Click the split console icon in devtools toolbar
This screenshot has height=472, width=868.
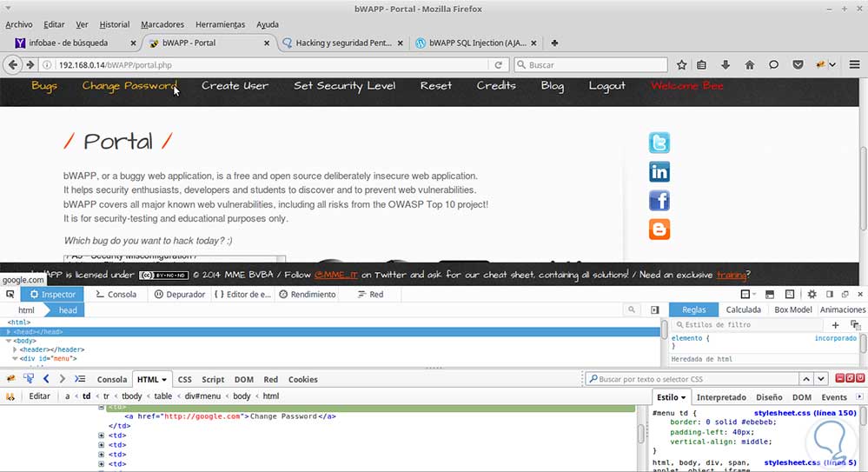coord(770,294)
